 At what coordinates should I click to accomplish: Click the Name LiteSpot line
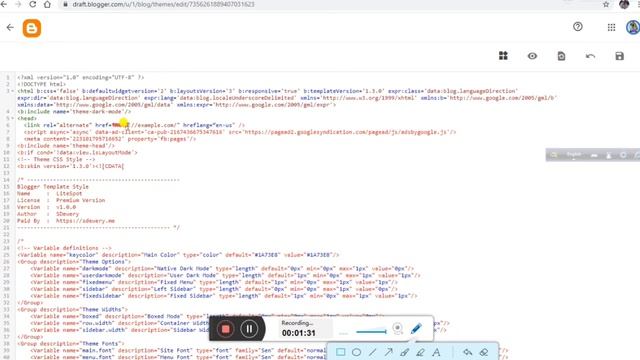pyautogui.click(x=49, y=193)
